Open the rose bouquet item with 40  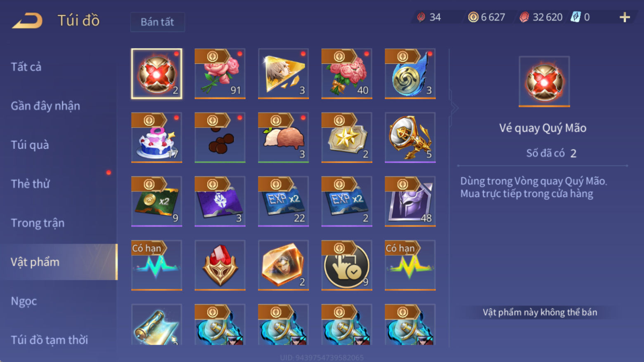(x=347, y=74)
